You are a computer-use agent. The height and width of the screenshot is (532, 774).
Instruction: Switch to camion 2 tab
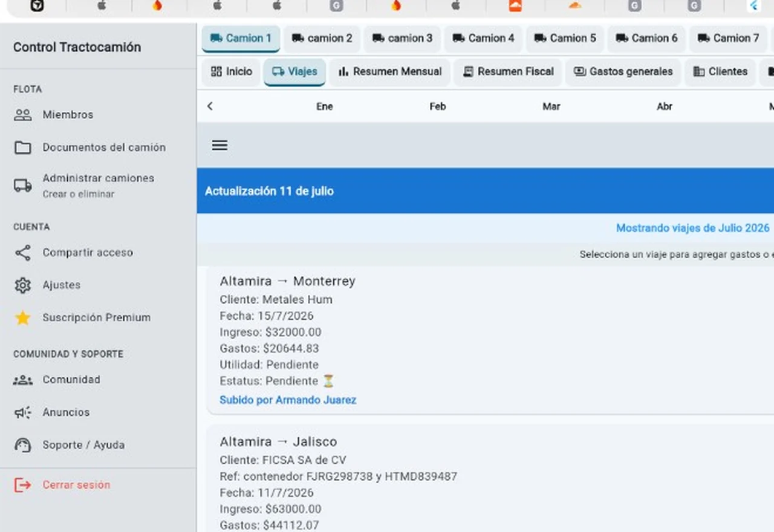[x=322, y=38]
